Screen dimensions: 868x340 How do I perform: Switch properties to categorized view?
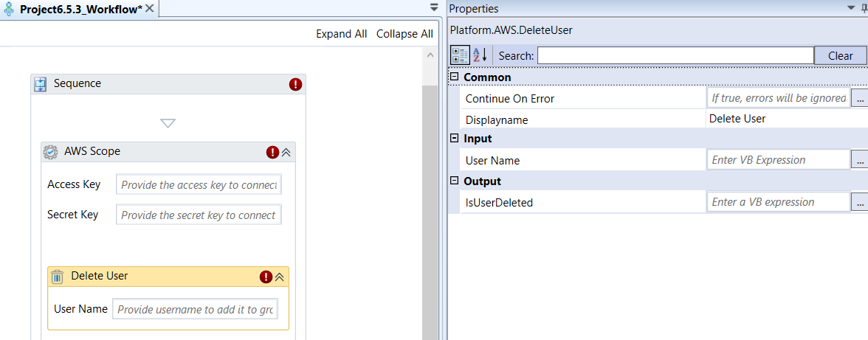click(460, 55)
